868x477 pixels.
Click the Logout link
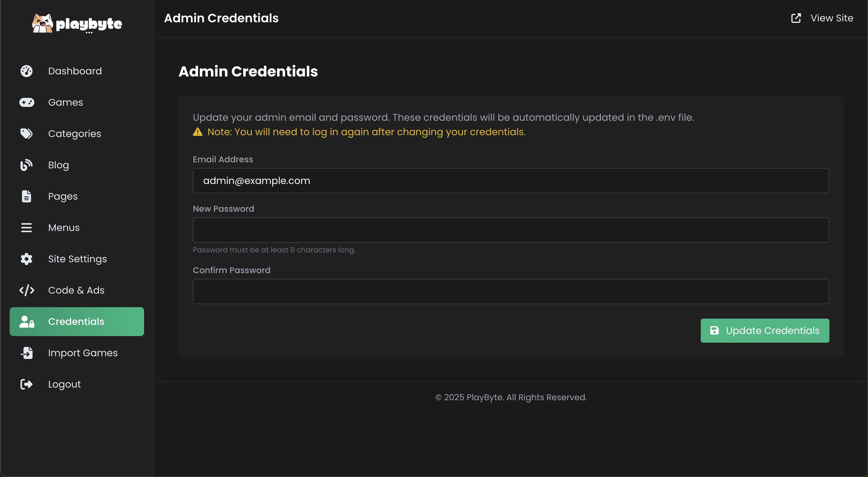[77, 384]
